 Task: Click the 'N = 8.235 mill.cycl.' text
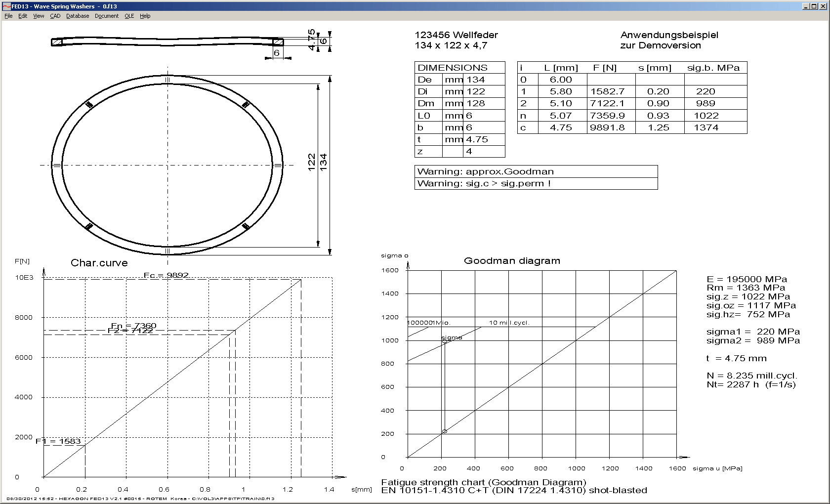click(x=751, y=376)
